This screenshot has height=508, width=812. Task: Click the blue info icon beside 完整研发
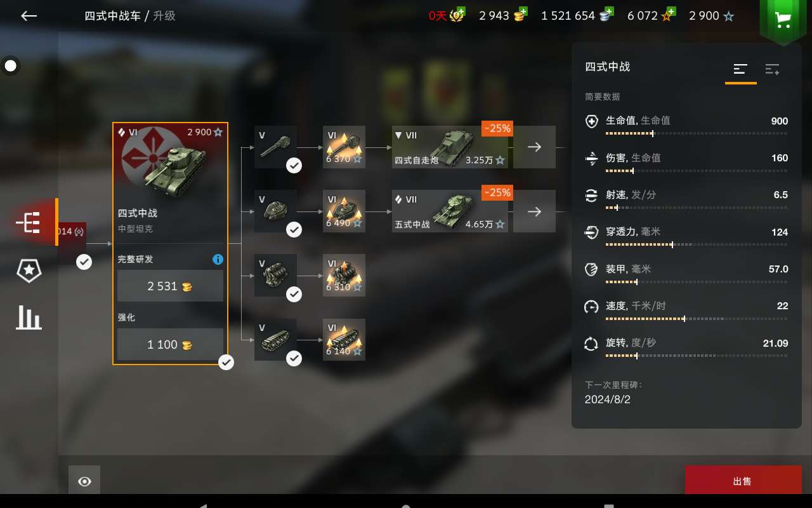click(x=218, y=259)
